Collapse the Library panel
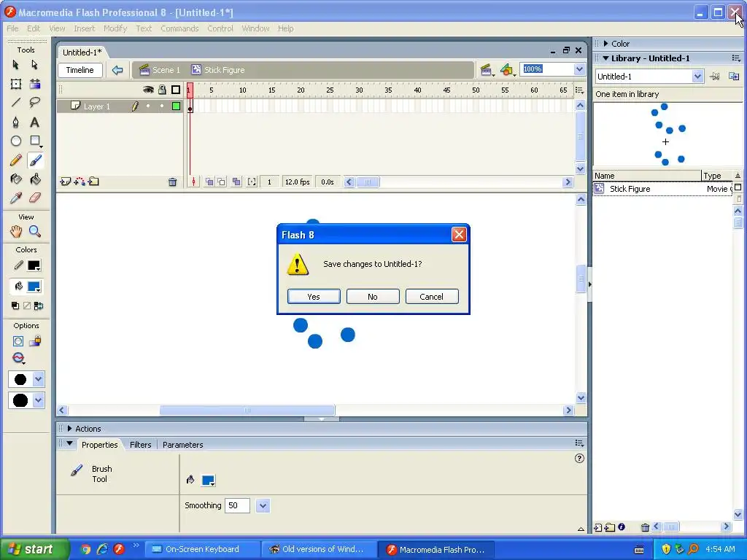This screenshot has height=560, width=747. tap(606, 58)
